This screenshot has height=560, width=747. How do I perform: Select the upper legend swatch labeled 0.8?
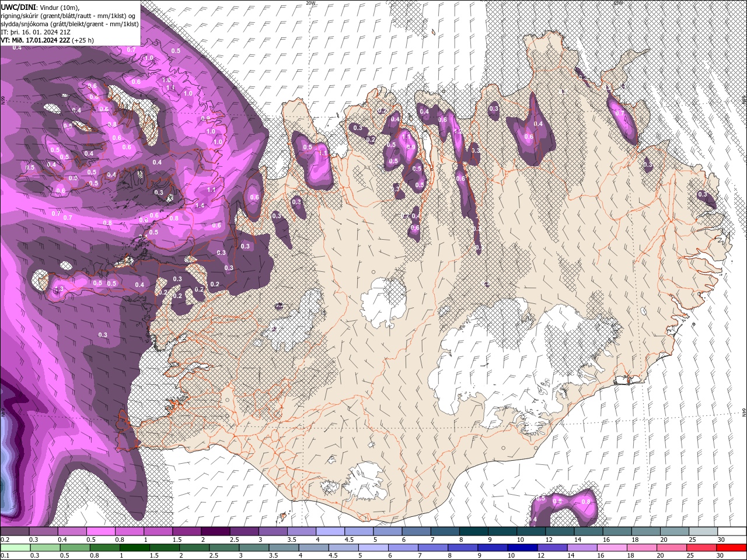coord(129,531)
